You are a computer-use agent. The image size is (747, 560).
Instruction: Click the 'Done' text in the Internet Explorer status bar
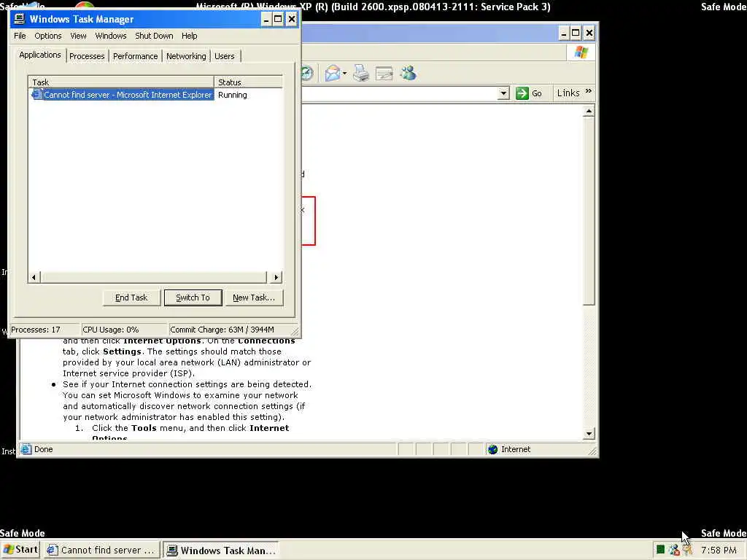pyautogui.click(x=43, y=449)
